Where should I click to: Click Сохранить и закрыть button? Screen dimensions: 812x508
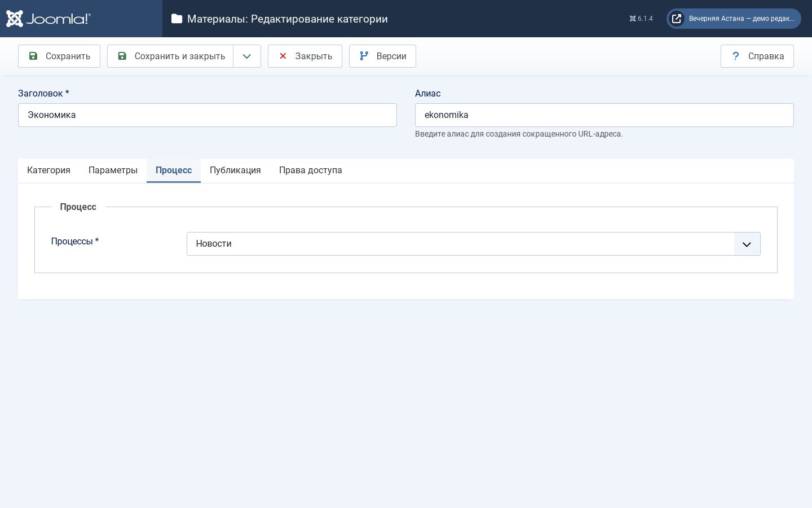coord(170,56)
